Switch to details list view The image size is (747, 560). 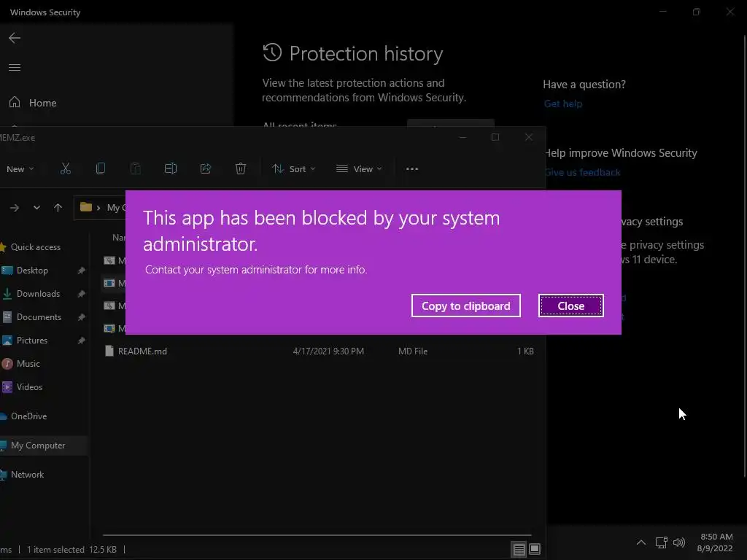[x=519, y=549]
